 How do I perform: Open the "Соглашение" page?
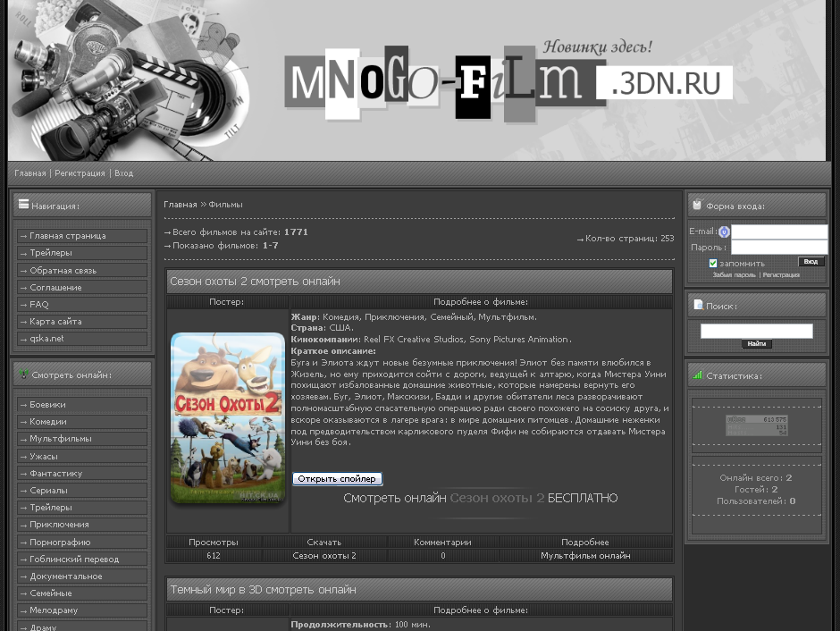click(82, 288)
